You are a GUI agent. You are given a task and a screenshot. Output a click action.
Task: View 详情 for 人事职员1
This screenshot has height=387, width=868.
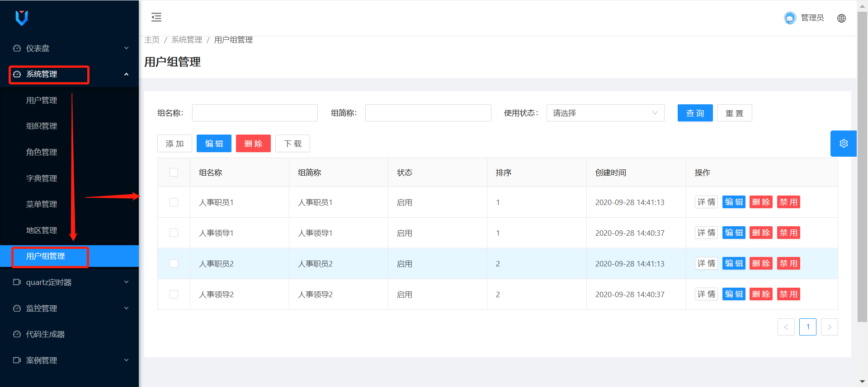coord(706,202)
